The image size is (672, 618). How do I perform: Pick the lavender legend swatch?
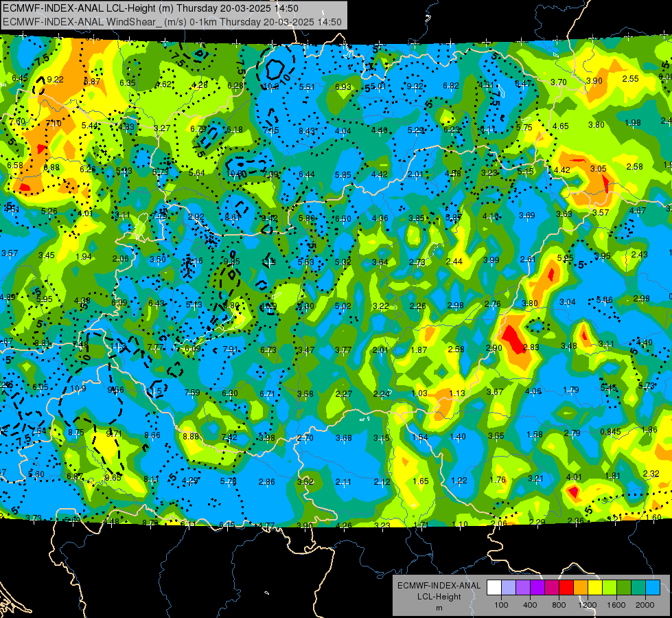(x=509, y=588)
